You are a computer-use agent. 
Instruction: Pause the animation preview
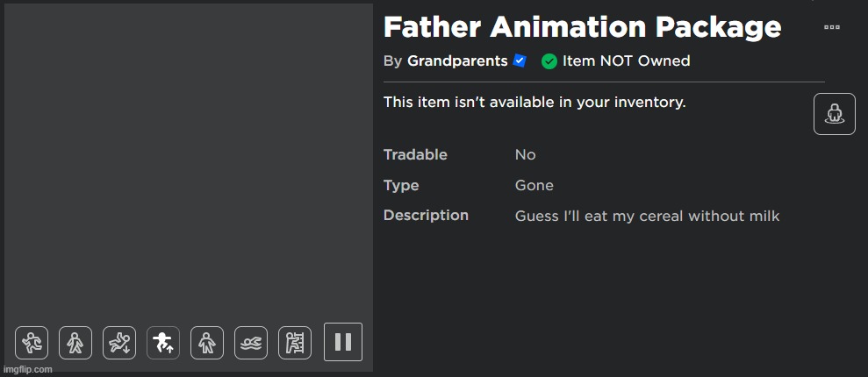pyautogui.click(x=343, y=342)
